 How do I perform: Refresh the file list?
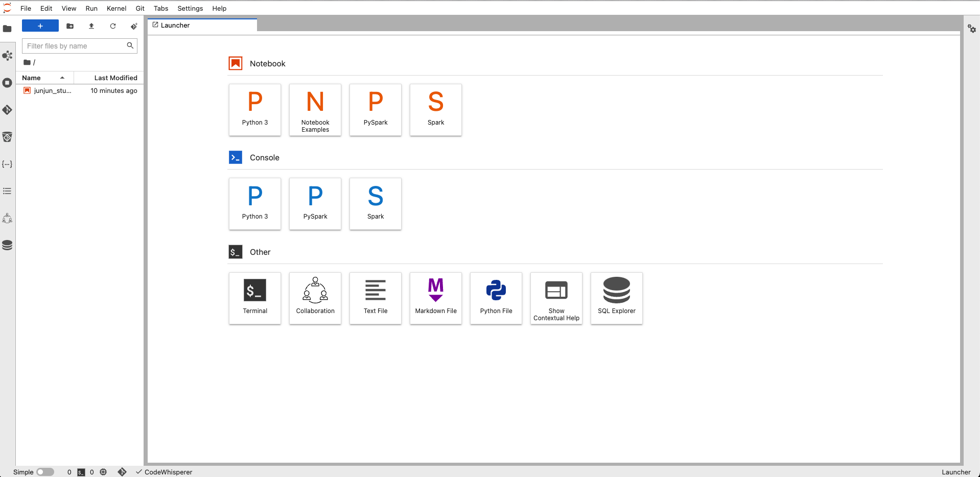[x=113, y=26]
